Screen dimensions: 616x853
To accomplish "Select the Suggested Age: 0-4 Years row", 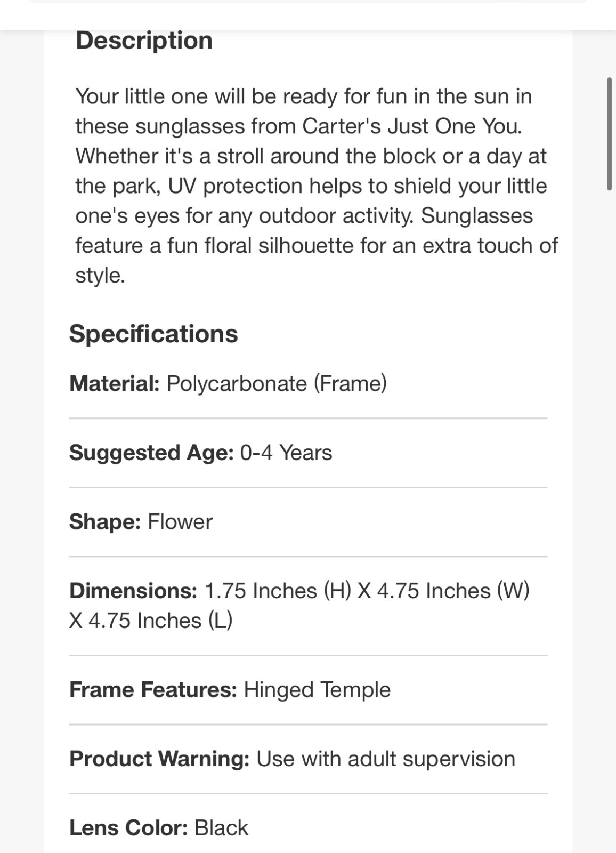I will pos(308,453).
